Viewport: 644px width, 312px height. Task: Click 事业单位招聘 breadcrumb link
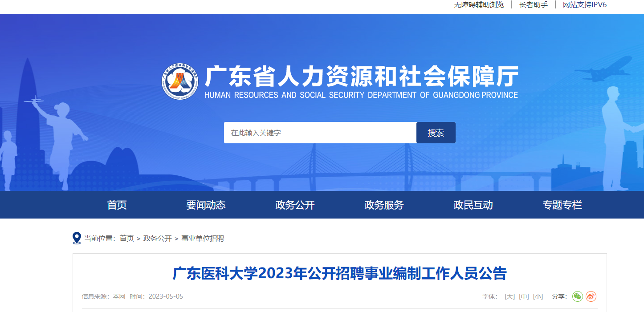[203, 239]
